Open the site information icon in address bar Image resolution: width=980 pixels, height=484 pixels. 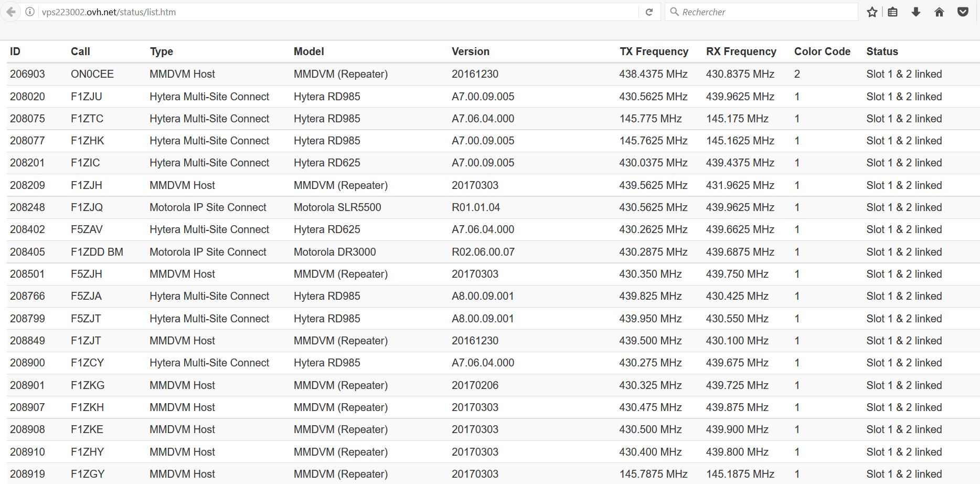(30, 12)
